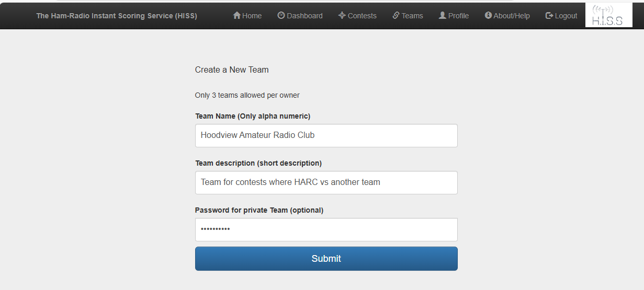Click the Ham-Radio Instant Scoring Service title
Screen dimensions: 644x290
pyautogui.click(x=117, y=16)
